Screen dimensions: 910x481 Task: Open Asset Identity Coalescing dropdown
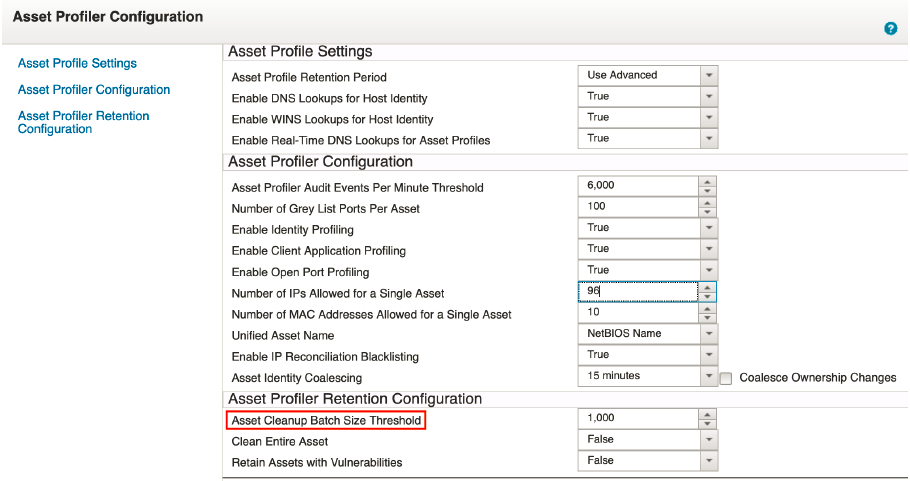pyautogui.click(x=708, y=377)
